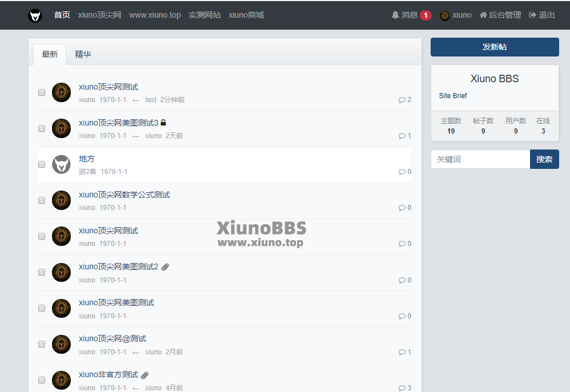Focus the 关键词 search input

point(480,159)
